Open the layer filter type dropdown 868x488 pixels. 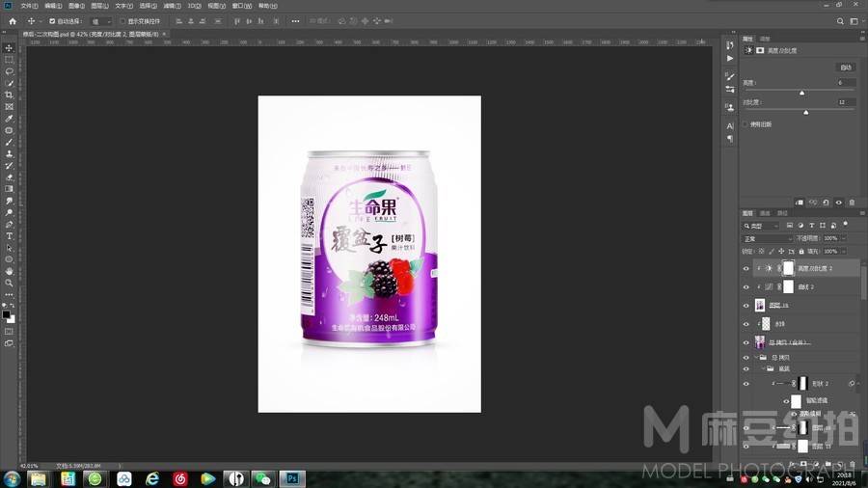point(761,226)
